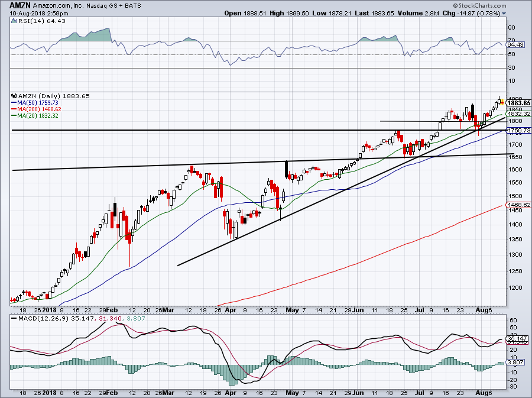Click the AMZN ticker title
The width and height of the screenshot is (532, 398).
20,5
